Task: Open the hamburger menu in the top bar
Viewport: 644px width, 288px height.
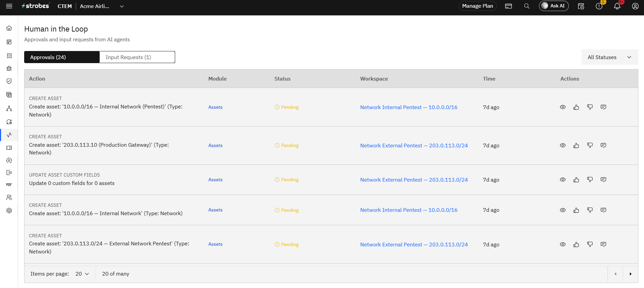Action: [9, 6]
